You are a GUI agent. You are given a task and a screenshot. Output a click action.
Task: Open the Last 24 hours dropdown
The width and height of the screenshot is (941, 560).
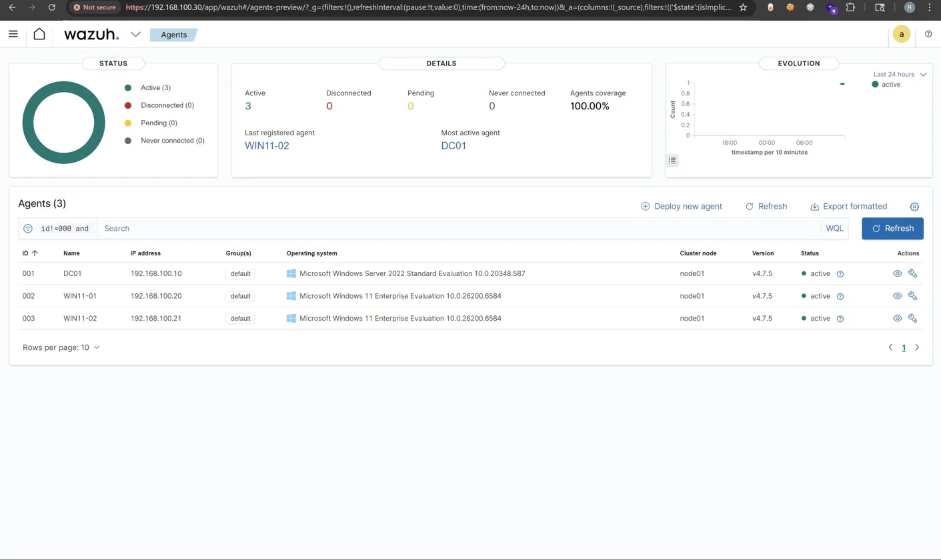900,74
